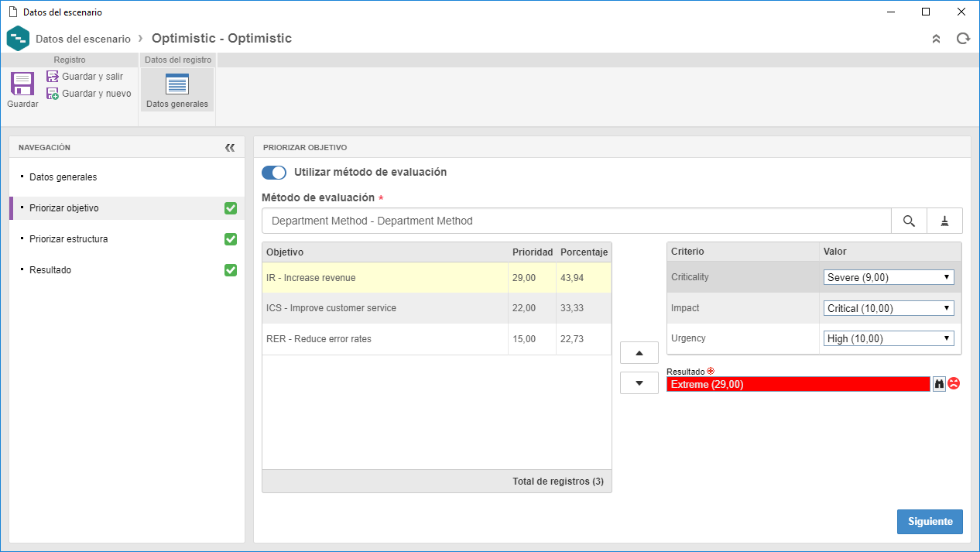Click the Guardar y nuevo icon
The image size is (980, 552).
(53, 94)
